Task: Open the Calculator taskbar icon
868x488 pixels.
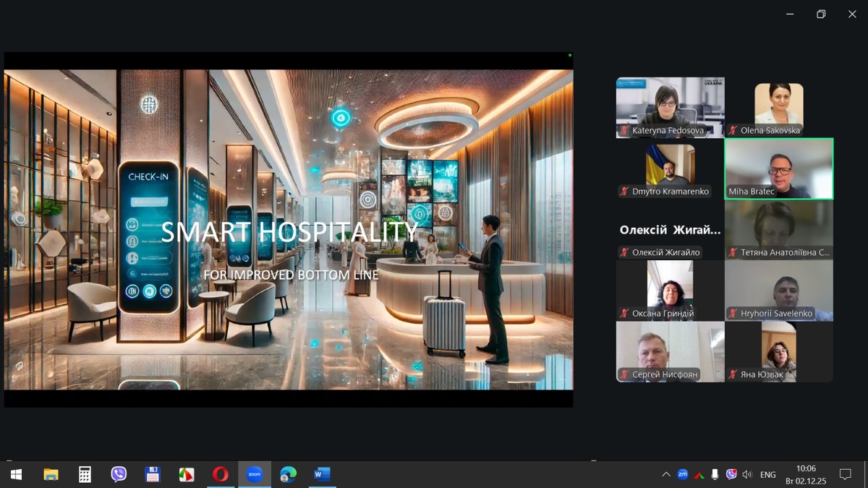Action: (85, 474)
